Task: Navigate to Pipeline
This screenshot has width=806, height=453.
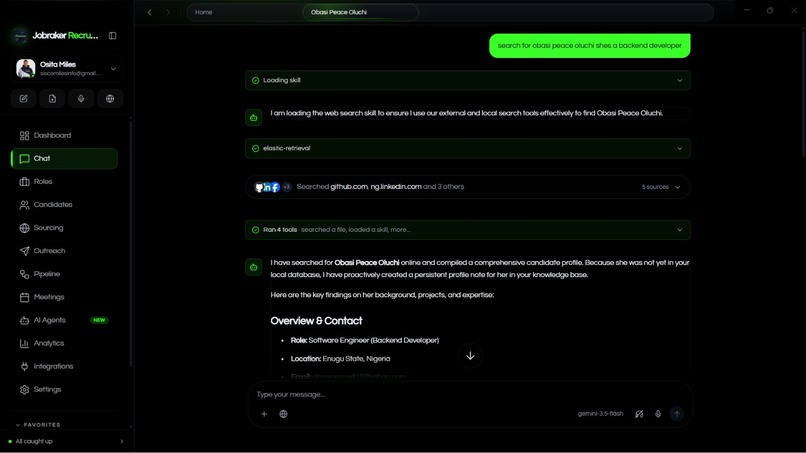Action: (x=64, y=274)
